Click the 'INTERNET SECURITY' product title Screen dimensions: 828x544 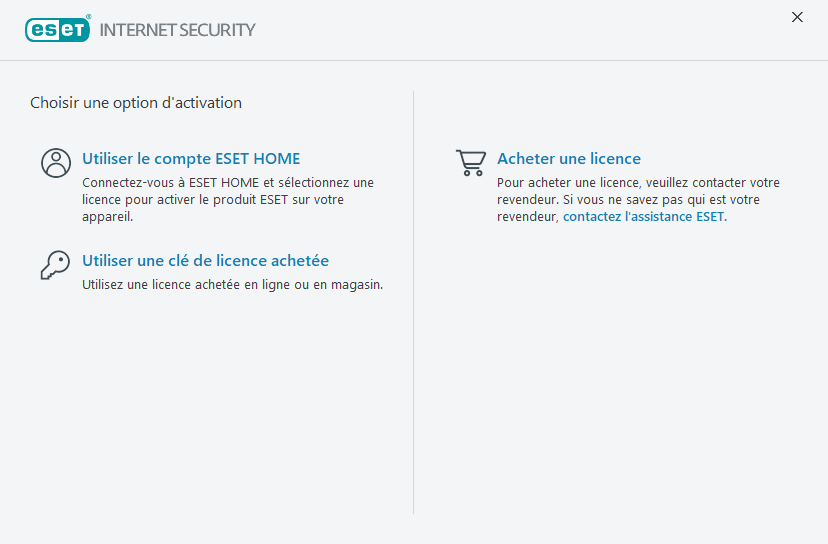click(177, 30)
